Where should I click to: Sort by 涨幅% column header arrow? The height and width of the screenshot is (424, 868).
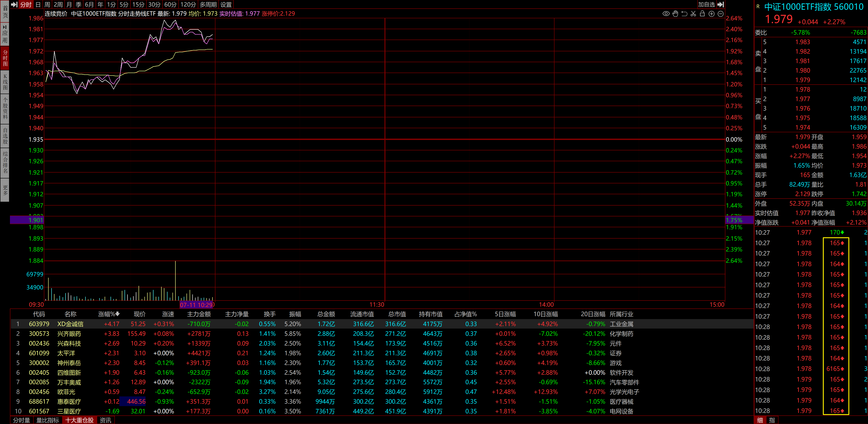pyautogui.click(x=118, y=314)
